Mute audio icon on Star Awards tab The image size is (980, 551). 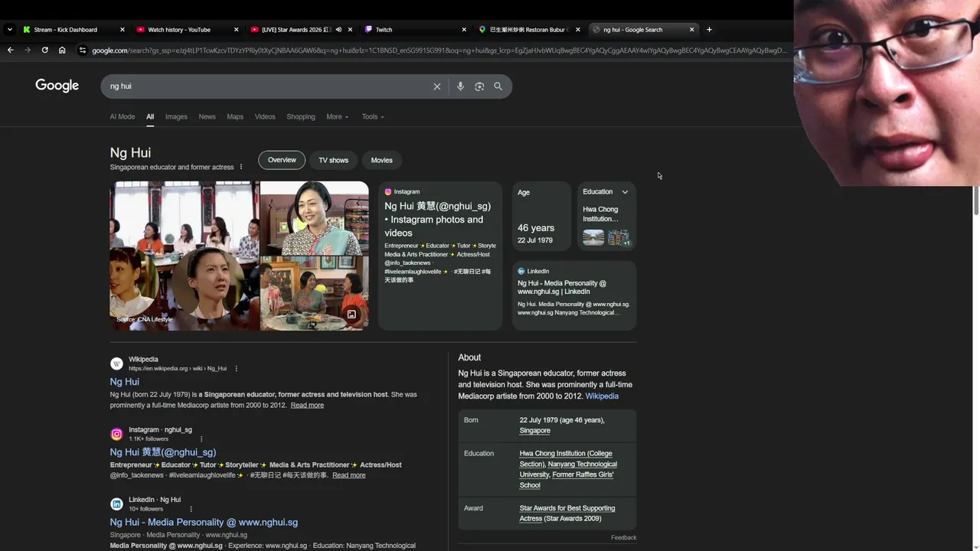click(x=338, y=30)
